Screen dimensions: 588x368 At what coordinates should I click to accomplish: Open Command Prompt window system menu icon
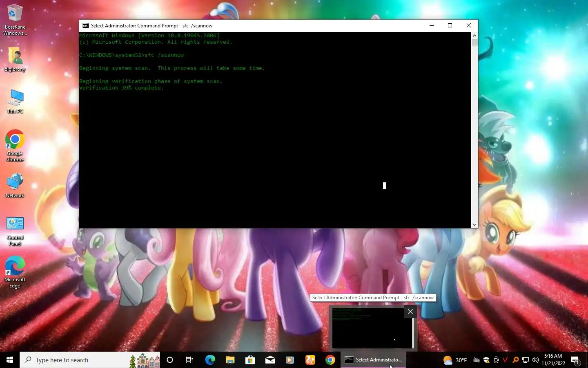[x=85, y=25]
